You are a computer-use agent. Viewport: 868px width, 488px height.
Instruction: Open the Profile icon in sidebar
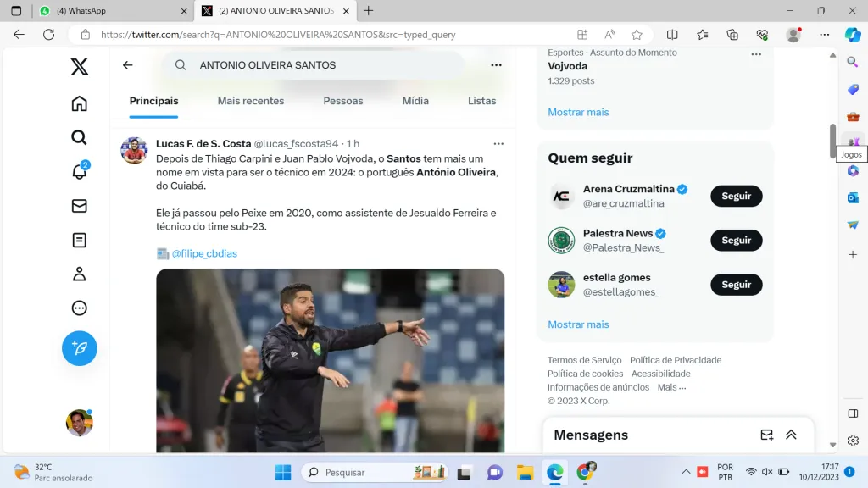pyautogui.click(x=79, y=274)
